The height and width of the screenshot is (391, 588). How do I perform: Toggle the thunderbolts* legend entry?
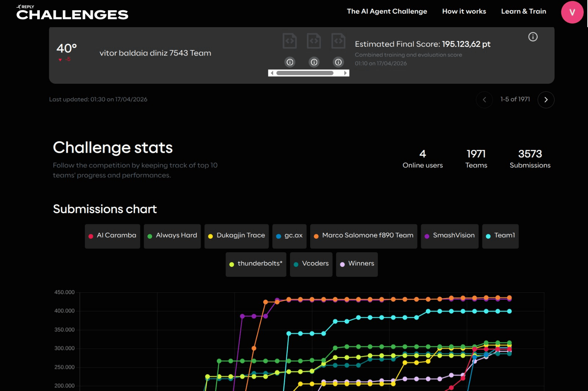256,264
